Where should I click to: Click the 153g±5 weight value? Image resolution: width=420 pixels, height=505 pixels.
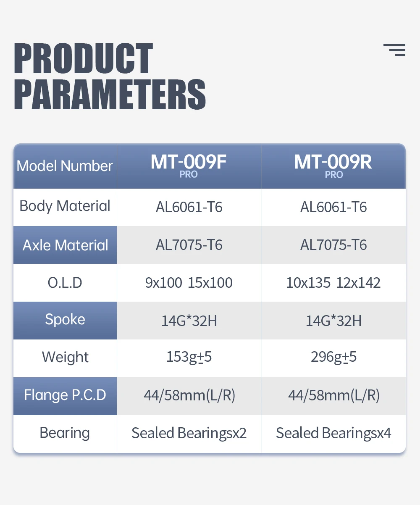click(x=189, y=357)
